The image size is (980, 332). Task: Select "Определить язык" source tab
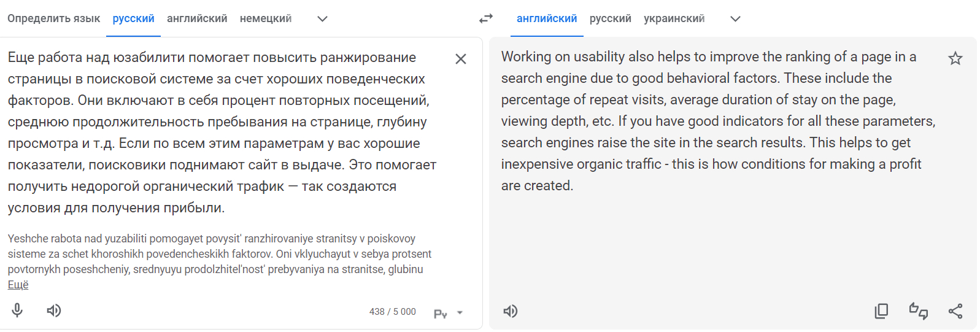(53, 18)
